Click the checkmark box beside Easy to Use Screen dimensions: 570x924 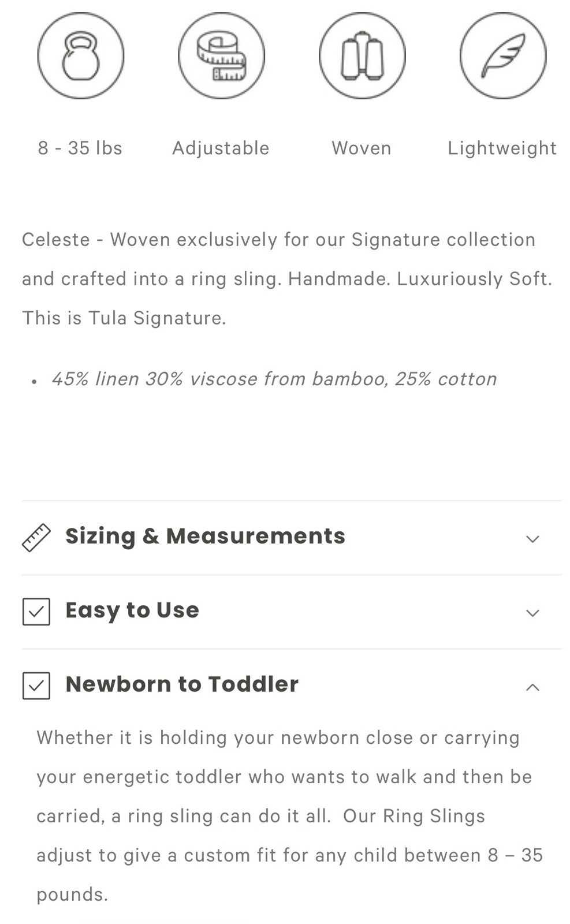coord(36,612)
